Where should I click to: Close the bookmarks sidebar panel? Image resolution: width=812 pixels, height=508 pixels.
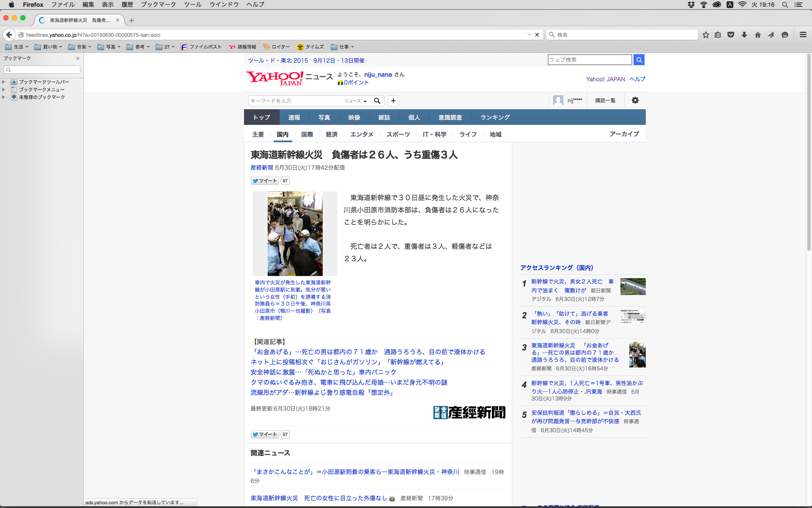click(x=78, y=58)
